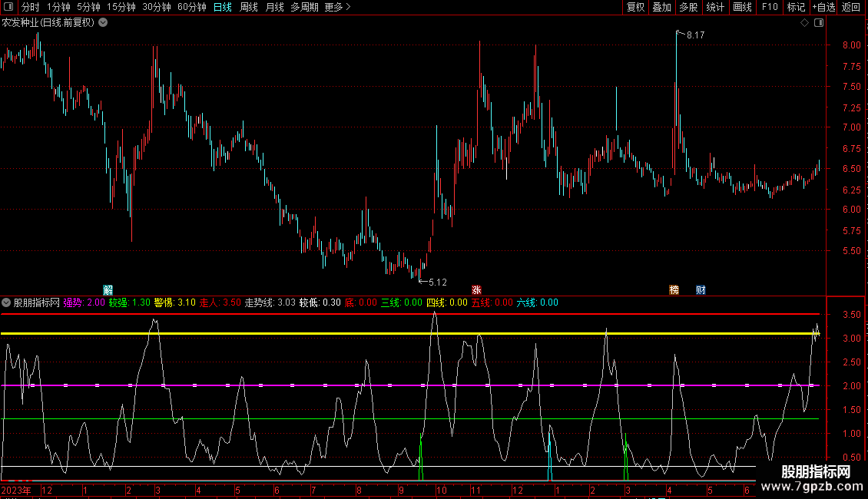Open the 画线 drawing tools
Screen dimensions: 868x499
[x=742, y=7]
